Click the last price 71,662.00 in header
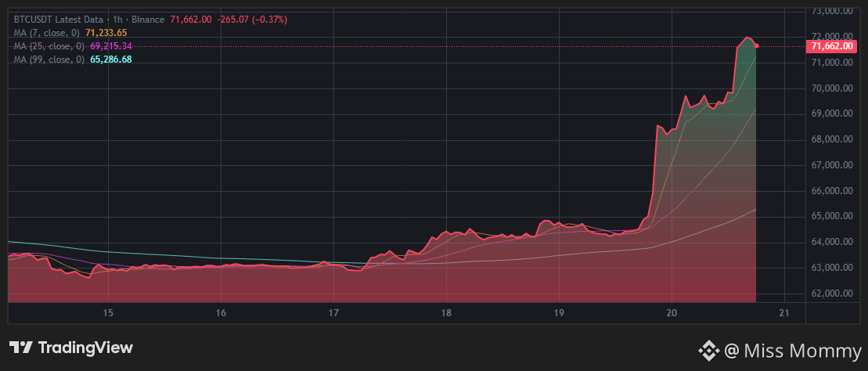Screen dimensions: 868x371 click(x=190, y=20)
